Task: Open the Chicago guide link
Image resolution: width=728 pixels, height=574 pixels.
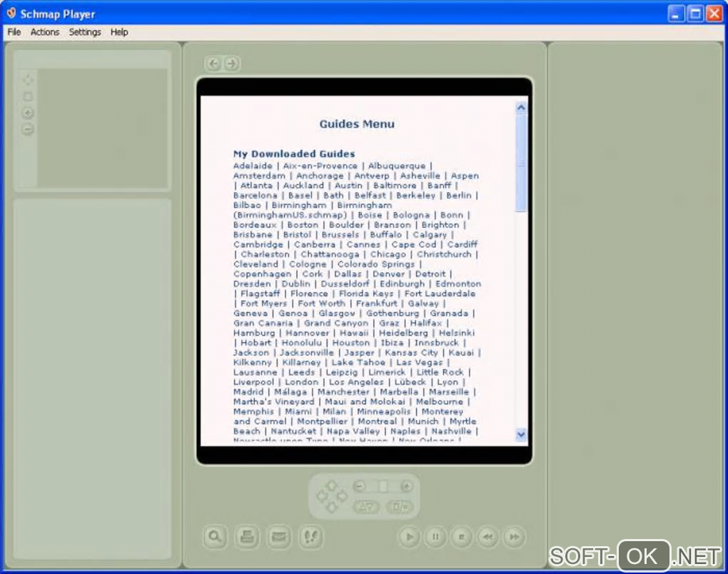Action: 388,254
